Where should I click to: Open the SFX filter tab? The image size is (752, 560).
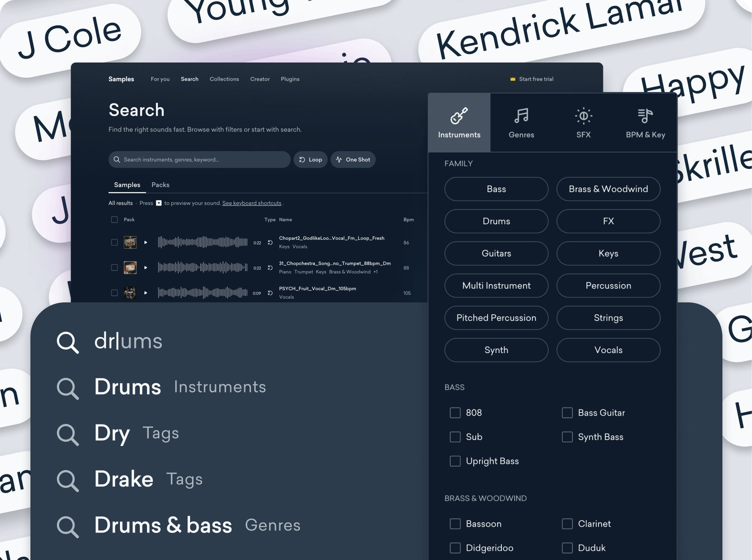click(583, 122)
